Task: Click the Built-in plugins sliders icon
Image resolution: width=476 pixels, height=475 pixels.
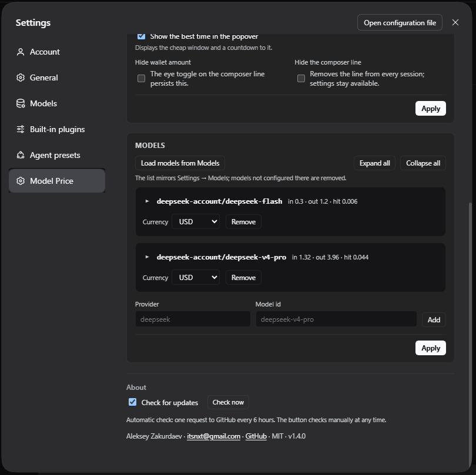Action: [x=21, y=129]
